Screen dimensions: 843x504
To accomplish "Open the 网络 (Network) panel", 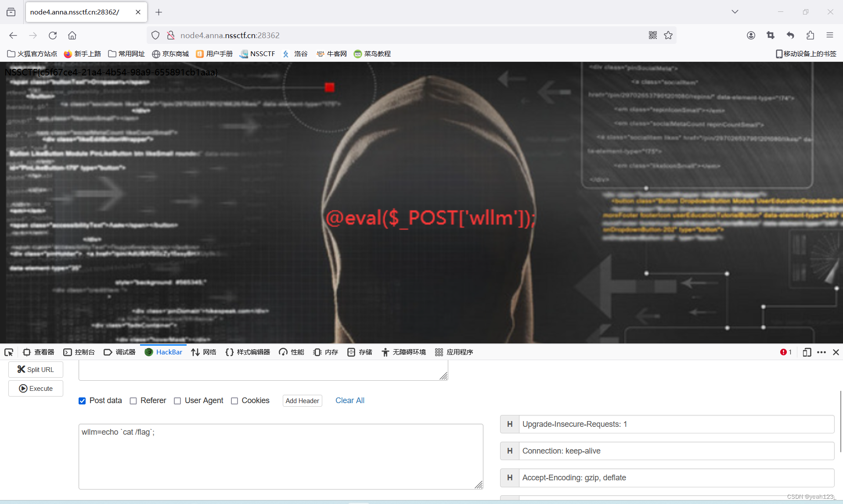I will pyautogui.click(x=204, y=352).
